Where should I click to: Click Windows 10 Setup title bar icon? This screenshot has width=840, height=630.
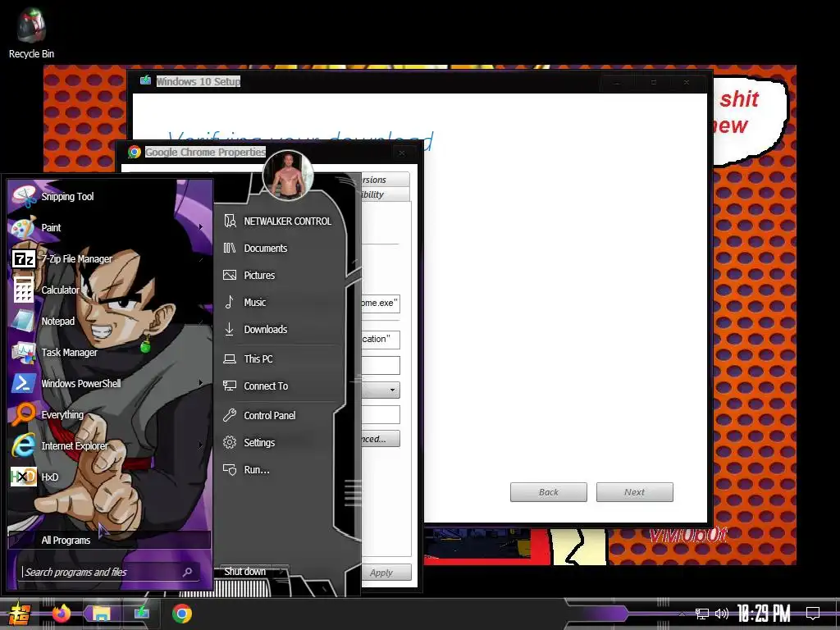point(146,81)
